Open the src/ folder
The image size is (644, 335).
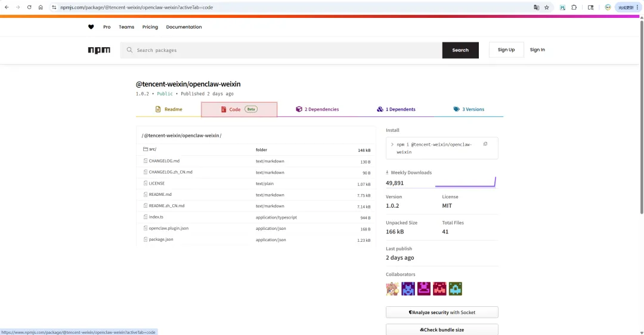(153, 149)
